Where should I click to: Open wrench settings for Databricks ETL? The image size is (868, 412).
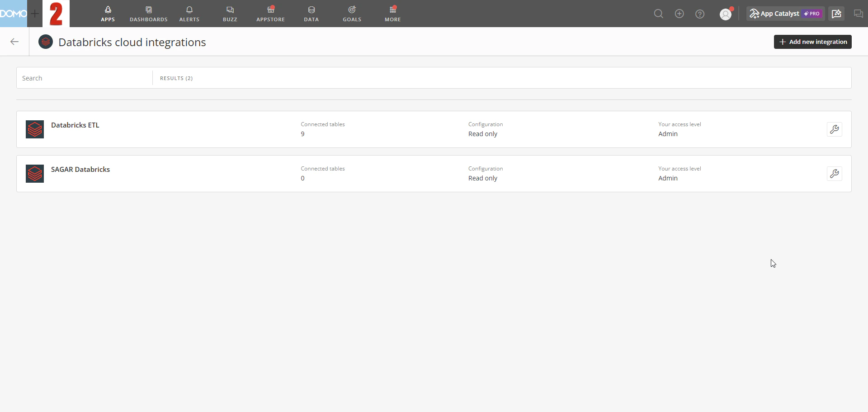(834, 129)
